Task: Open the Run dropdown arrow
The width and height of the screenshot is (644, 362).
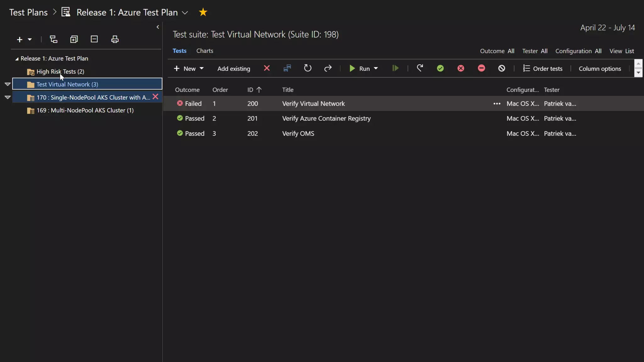Action: coord(376,69)
